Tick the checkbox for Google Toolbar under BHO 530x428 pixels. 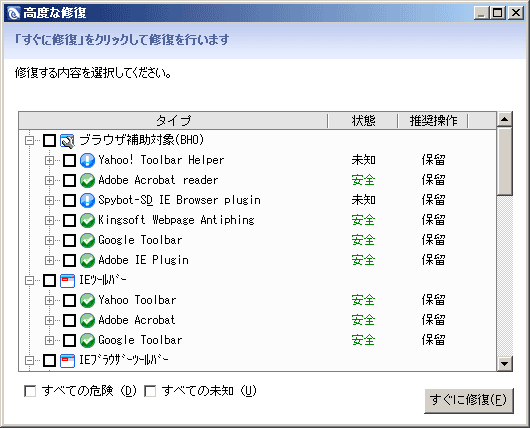click(70, 240)
